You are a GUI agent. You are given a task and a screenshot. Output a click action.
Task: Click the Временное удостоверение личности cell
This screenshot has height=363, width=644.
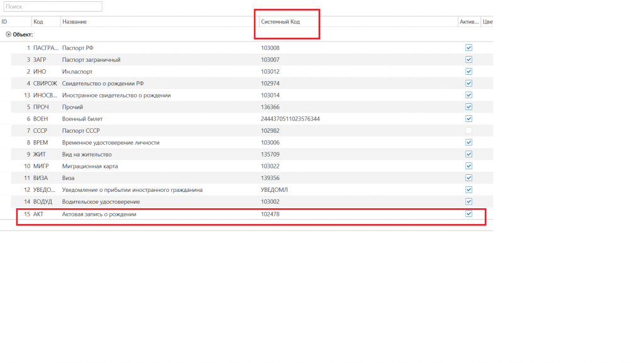tap(111, 143)
